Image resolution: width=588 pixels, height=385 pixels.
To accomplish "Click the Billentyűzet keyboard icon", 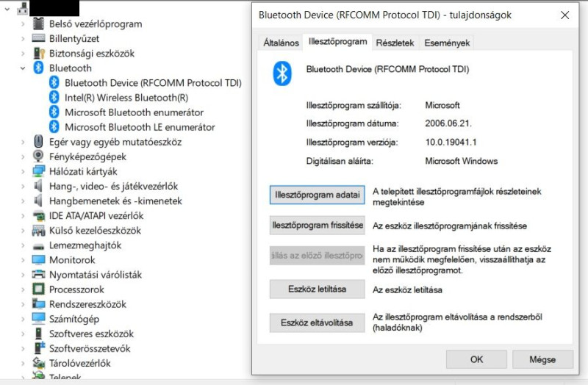I will [38, 38].
